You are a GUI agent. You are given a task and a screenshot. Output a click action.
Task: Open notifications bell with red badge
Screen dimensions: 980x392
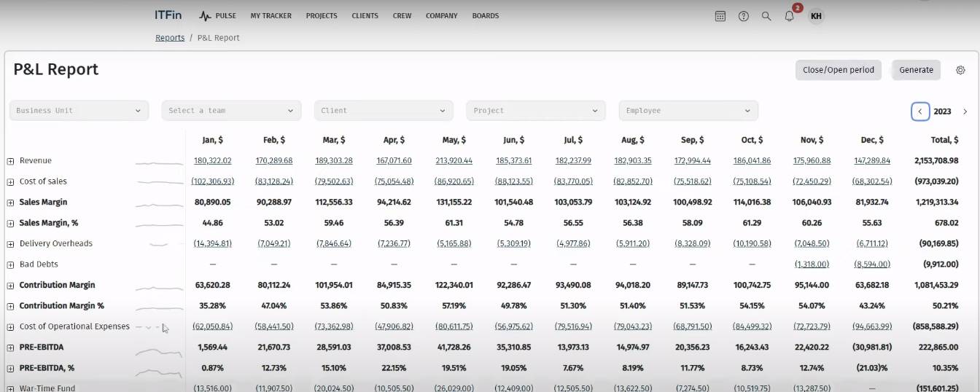(789, 16)
